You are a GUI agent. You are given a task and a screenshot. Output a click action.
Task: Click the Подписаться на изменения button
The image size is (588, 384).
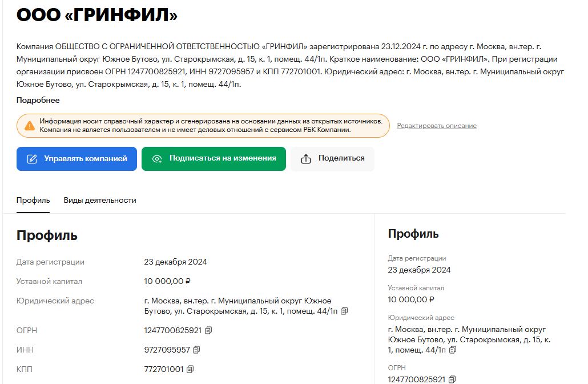[x=214, y=159]
